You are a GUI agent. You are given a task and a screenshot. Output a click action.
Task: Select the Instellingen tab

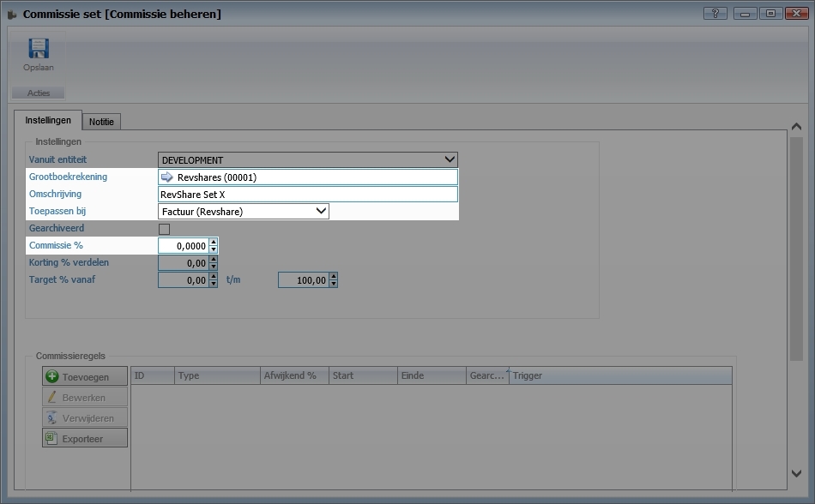[48, 121]
